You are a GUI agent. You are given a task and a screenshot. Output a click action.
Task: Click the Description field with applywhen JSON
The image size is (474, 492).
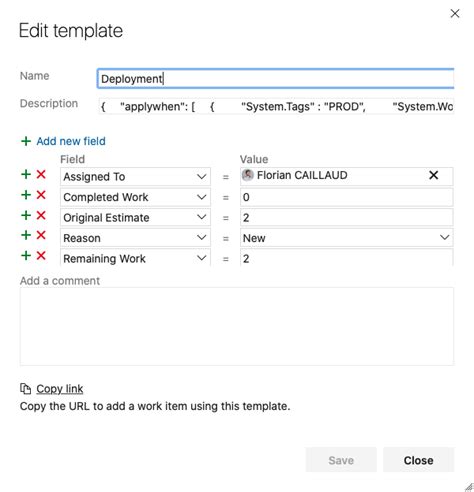(x=276, y=106)
